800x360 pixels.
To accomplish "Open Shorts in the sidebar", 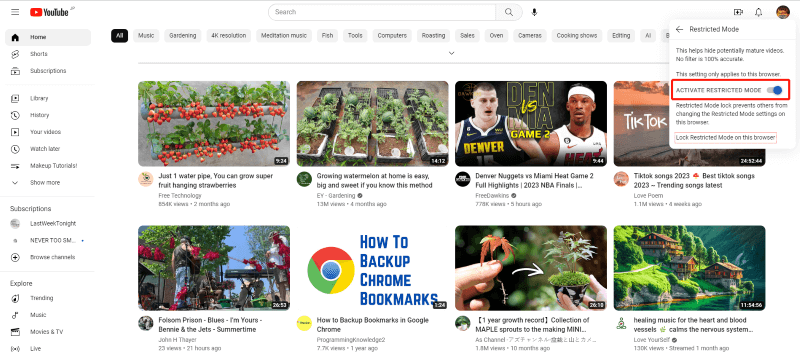I will (48, 54).
